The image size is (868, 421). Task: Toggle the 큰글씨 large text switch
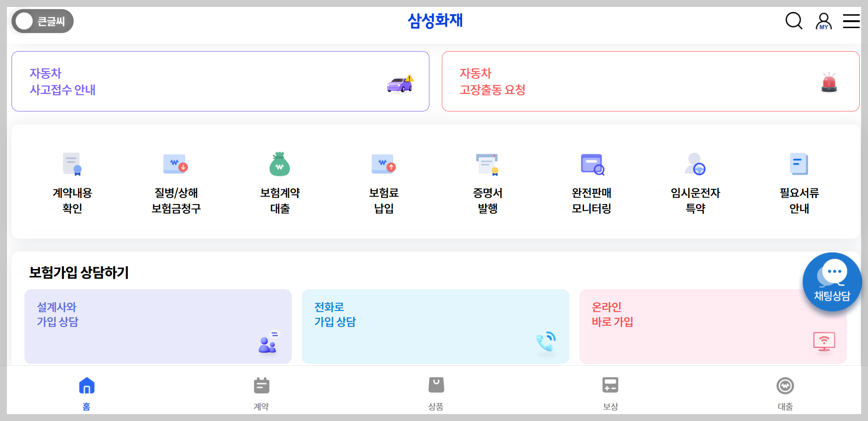point(42,21)
